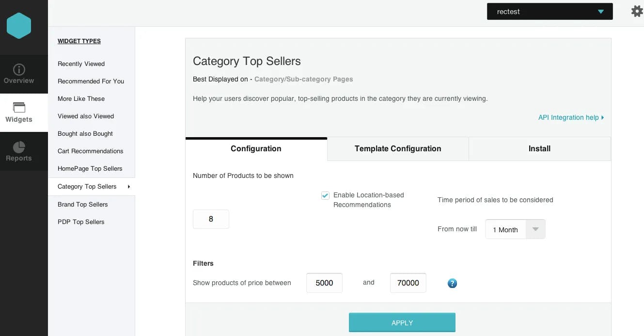Open the settings gear icon
The image size is (644, 336).
tap(637, 11)
